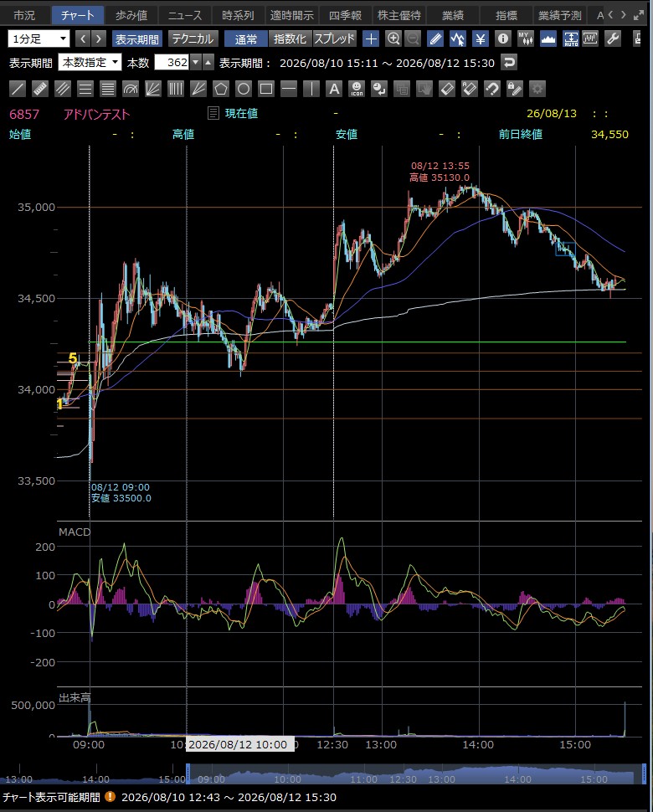653x812 pixels.
Task: Click the 表示期間 button
Action: (136, 39)
